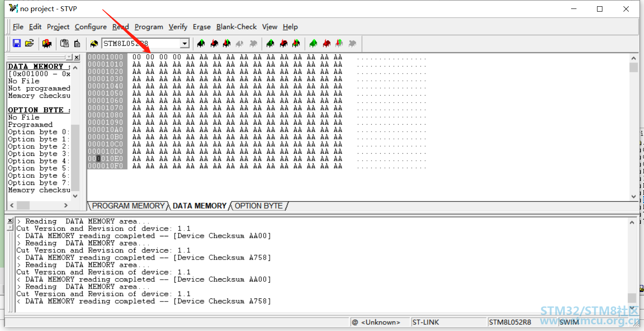This screenshot has width=644, height=331.
Task: Open the Project menu
Action: 58,27
